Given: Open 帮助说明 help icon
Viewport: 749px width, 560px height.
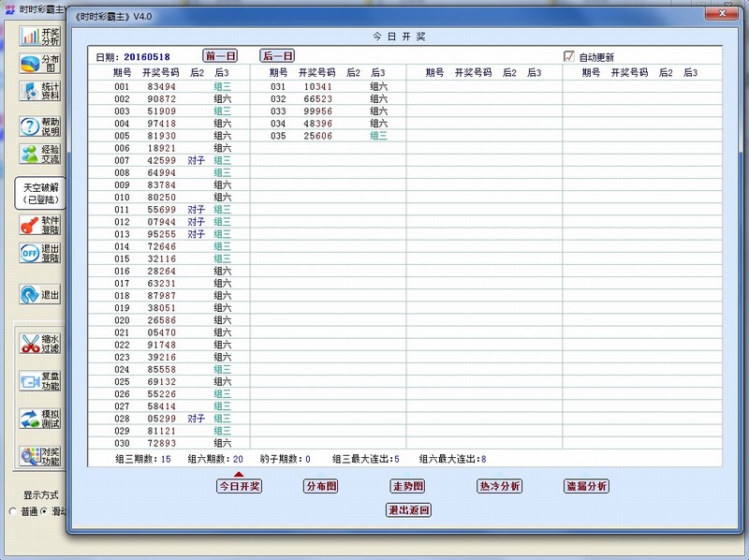Looking at the screenshot, I should click(x=31, y=126).
